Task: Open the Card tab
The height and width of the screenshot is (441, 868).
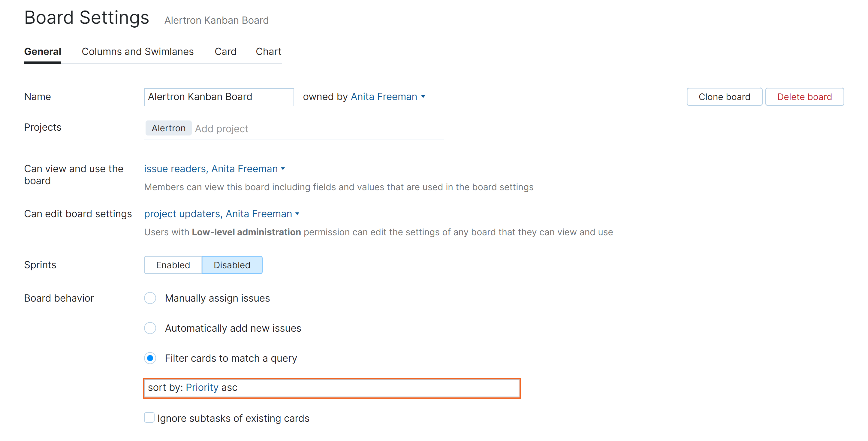Action: pyautogui.click(x=225, y=52)
